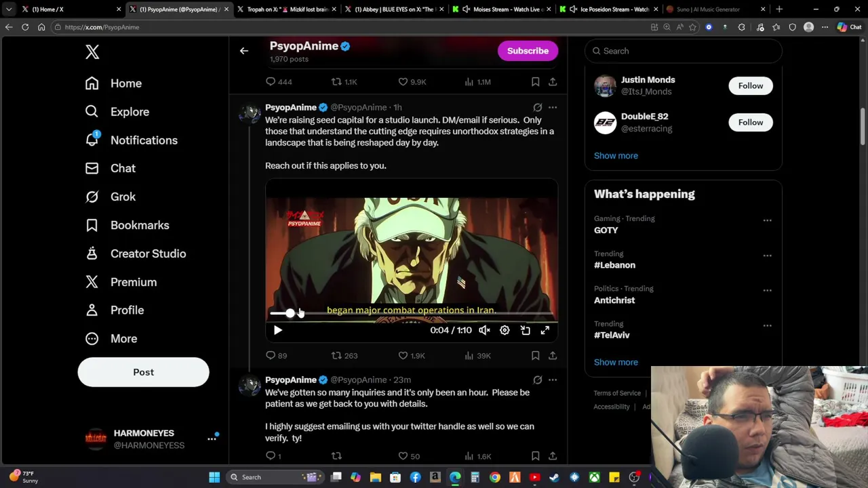
Task: Follow DoubleE_82
Action: [751, 122]
